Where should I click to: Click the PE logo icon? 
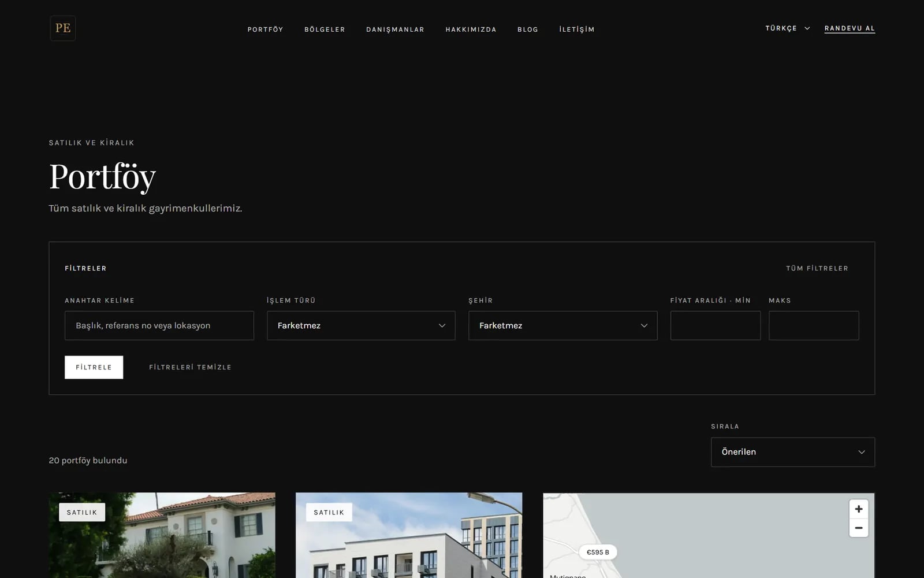[62, 28]
